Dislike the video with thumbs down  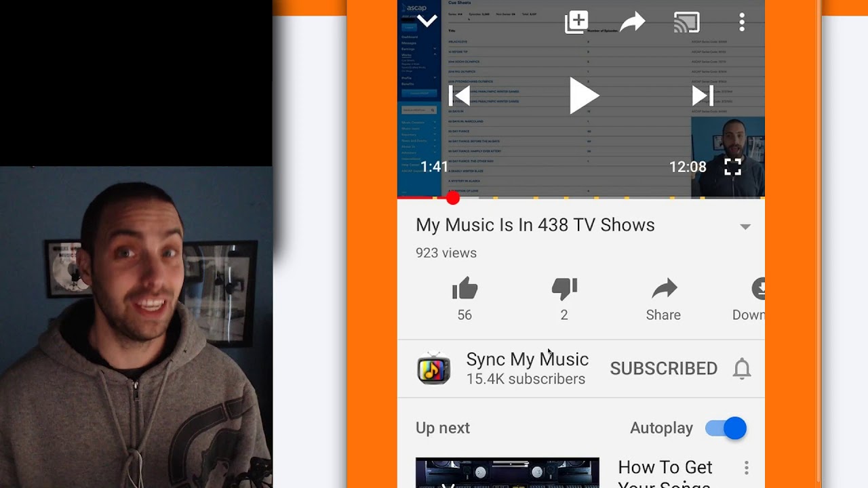(x=564, y=289)
